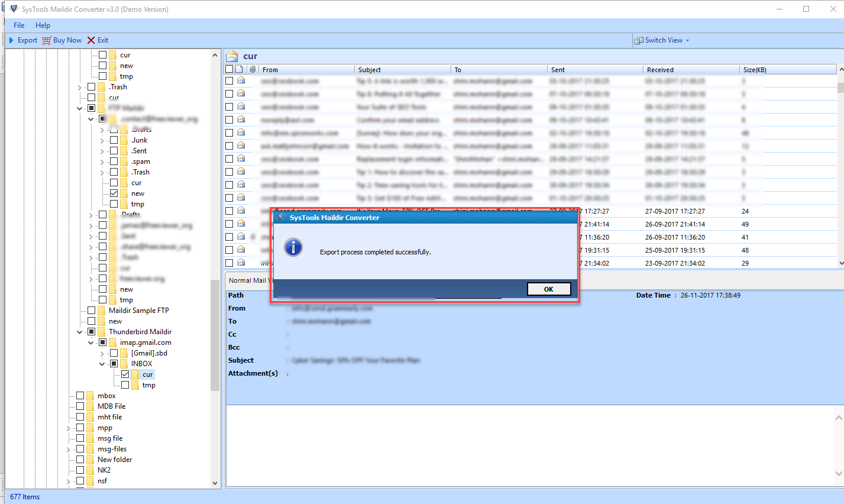The width and height of the screenshot is (844, 504).
Task: Click the MDB File folder icon
Action: click(90, 406)
